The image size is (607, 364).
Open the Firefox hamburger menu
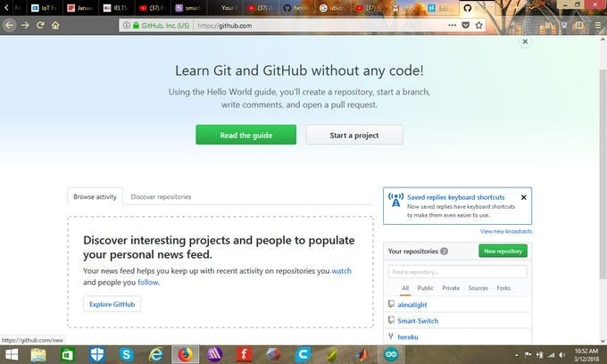[x=598, y=25]
